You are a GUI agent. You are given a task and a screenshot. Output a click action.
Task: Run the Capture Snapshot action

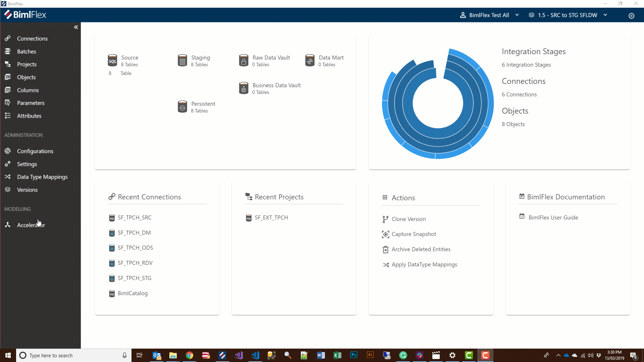(414, 234)
